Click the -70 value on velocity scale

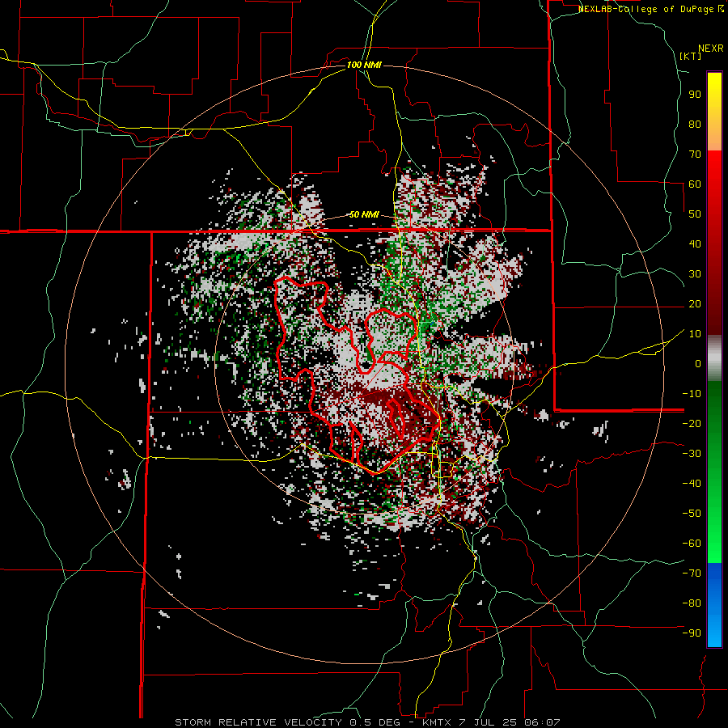(x=692, y=574)
